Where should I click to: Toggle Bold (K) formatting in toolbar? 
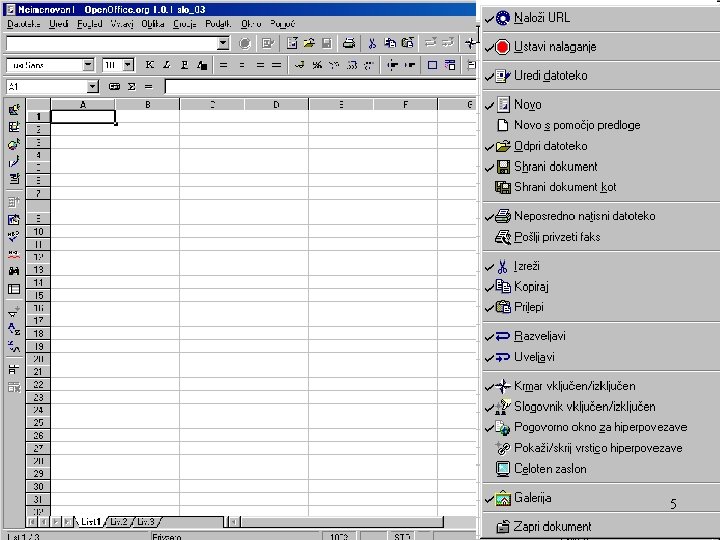click(150, 65)
